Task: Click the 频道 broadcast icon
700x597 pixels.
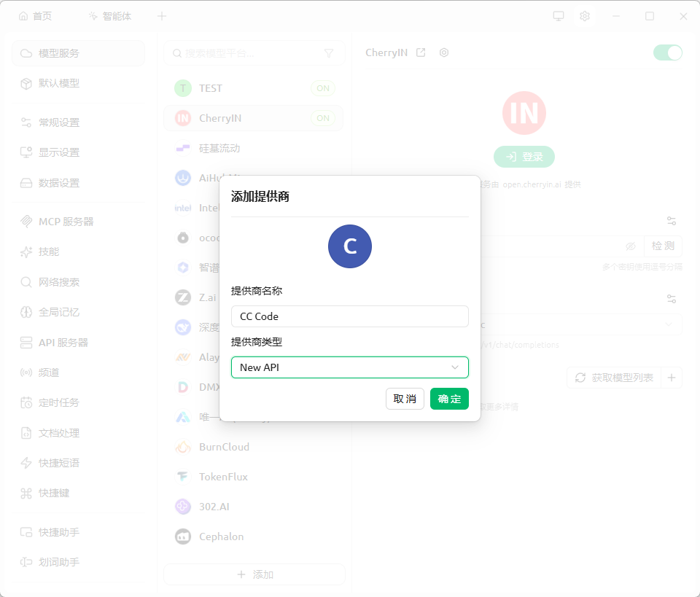Action: click(26, 372)
